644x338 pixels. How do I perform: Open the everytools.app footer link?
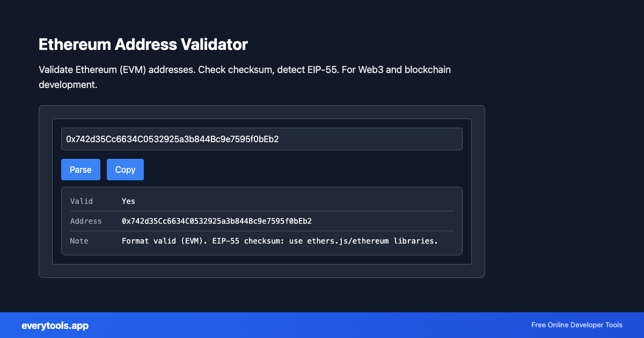[55, 325]
